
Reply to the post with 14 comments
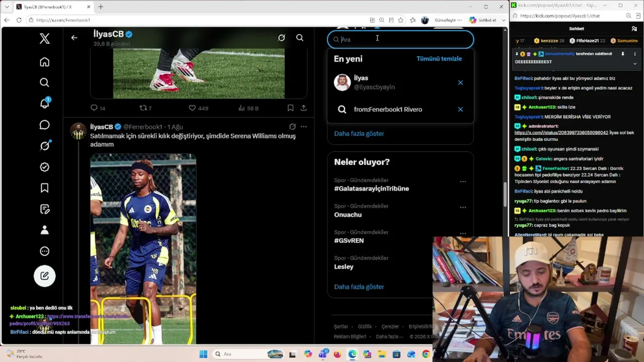(98, 108)
